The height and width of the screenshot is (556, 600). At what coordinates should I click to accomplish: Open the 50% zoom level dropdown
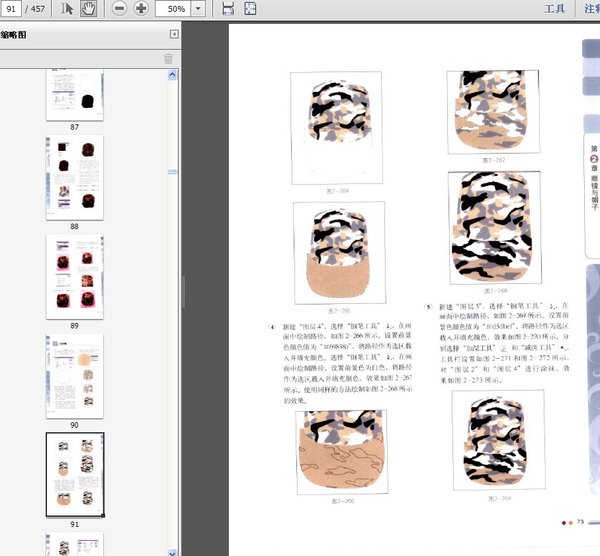pyautogui.click(x=199, y=9)
